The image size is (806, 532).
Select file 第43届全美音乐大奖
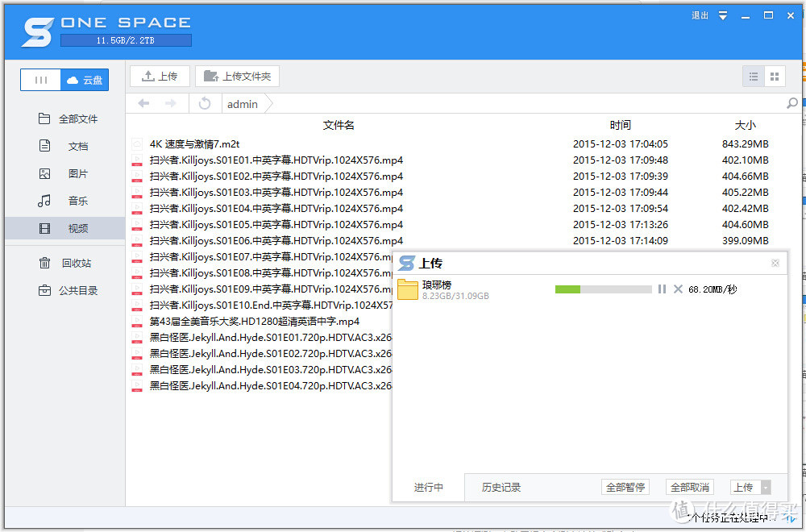point(255,322)
